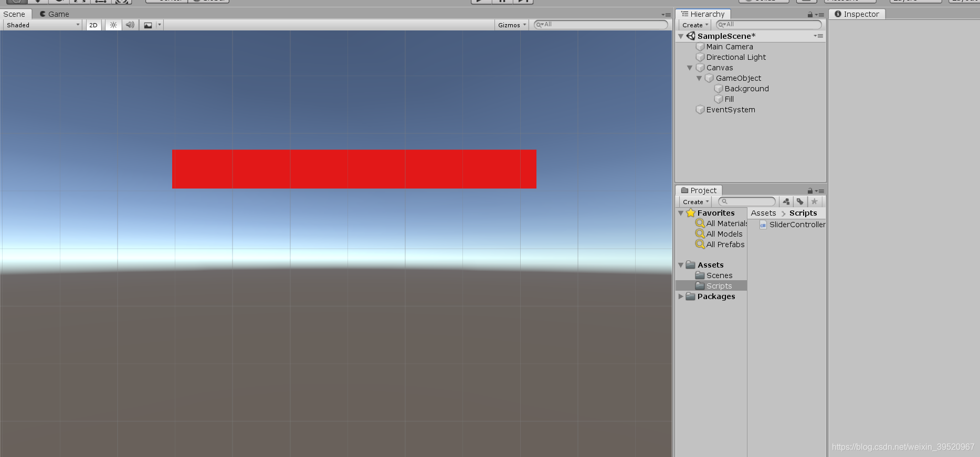
Task: Select the Scripts folder in tree
Action: pos(711,286)
